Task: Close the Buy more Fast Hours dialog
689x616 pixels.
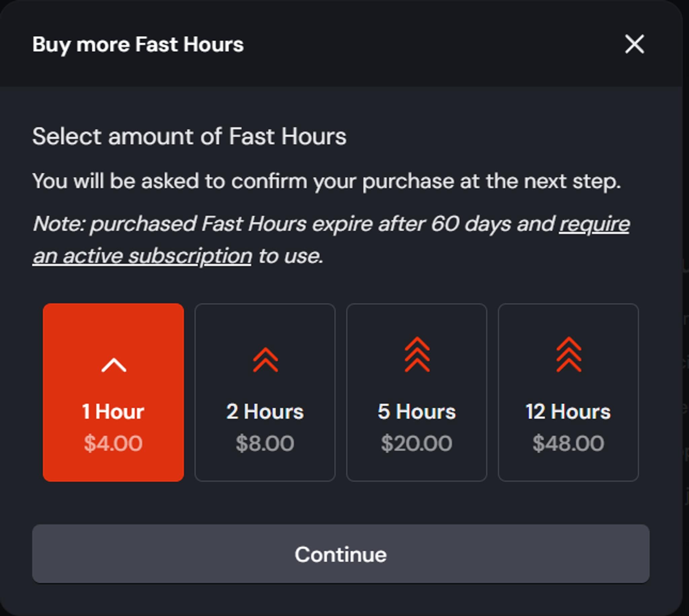Action: (x=634, y=44)
